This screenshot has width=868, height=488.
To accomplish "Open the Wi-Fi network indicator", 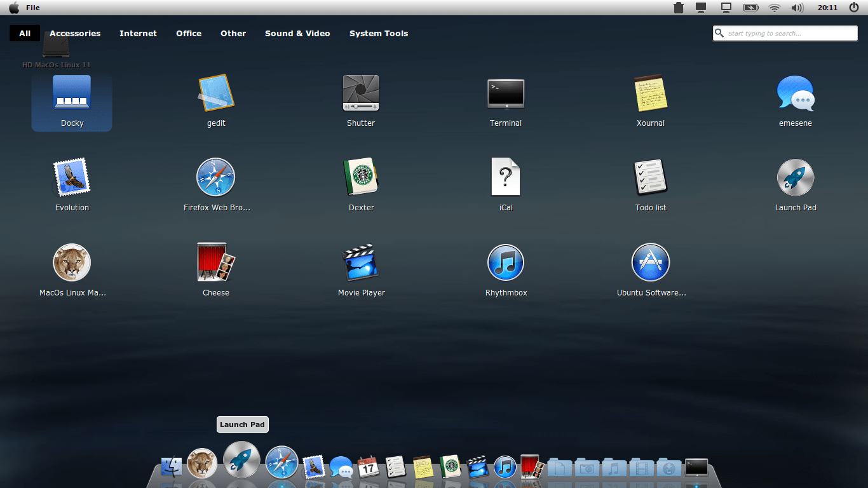I will click(x=774, y=8).
